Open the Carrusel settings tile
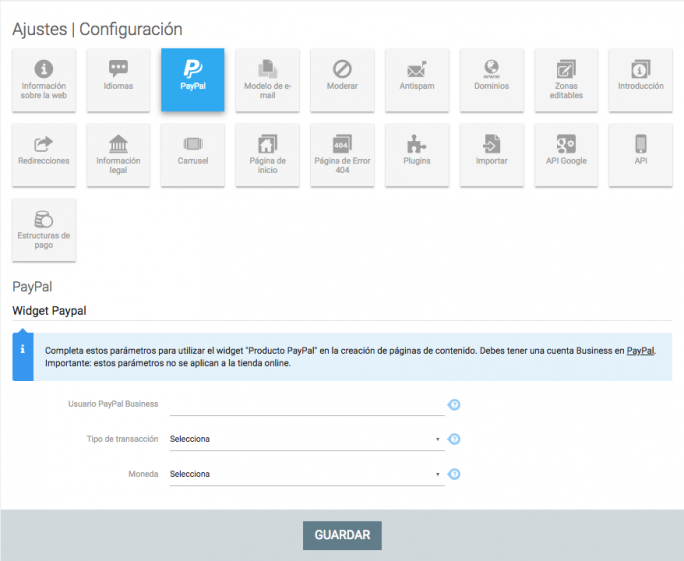The height and width of the screenshot is (561, 684). (193, 155)
